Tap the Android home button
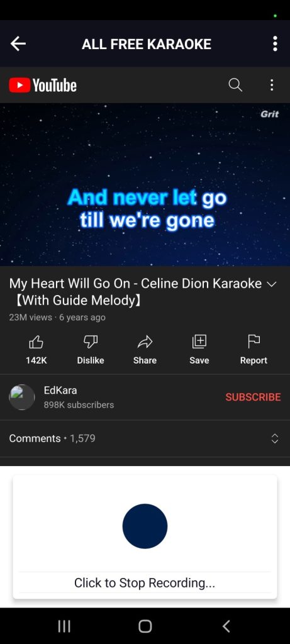The width and height of the screenshot is (290, 644). 145,626
